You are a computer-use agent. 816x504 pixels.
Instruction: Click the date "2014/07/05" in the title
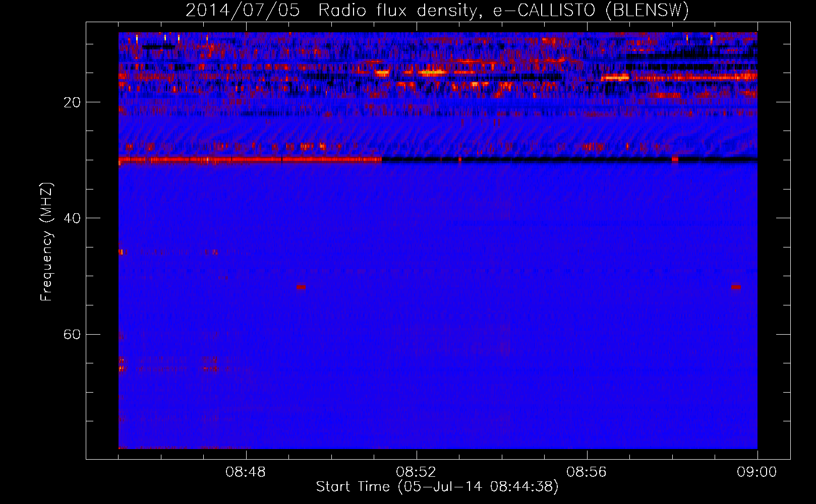pyautogui.click(x=243, y=11)
